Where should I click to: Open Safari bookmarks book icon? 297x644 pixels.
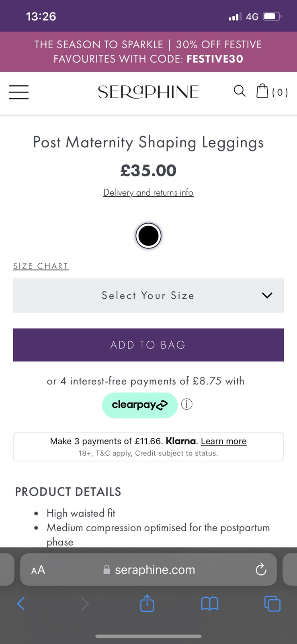[x=209, y=603]
